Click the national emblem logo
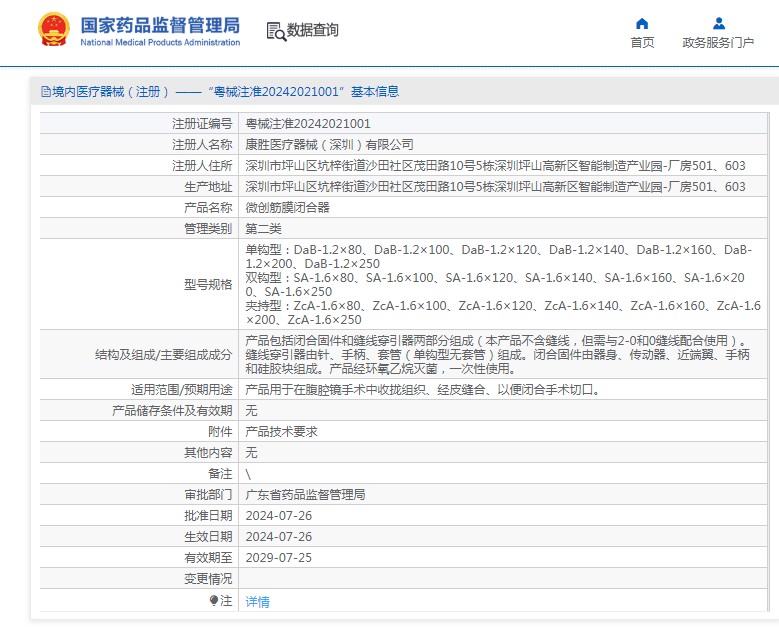The height and width of the screenshot is (630, 779). (x=53, y=31)
